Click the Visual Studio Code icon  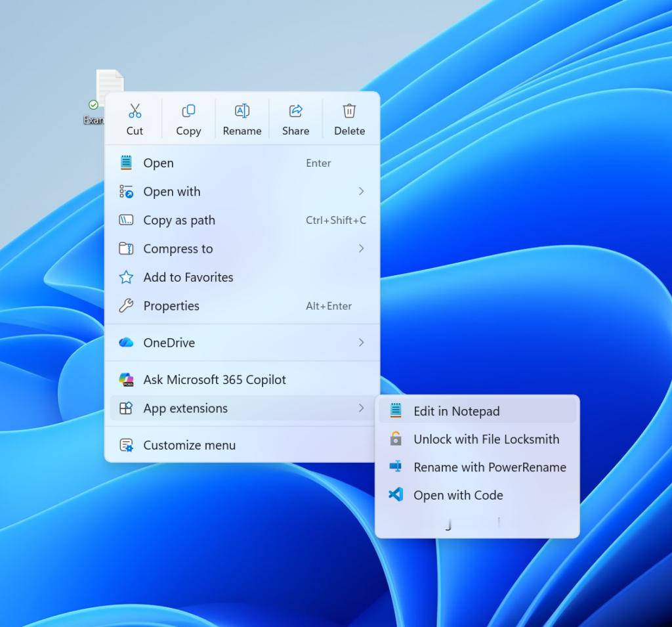click(396, 494)
